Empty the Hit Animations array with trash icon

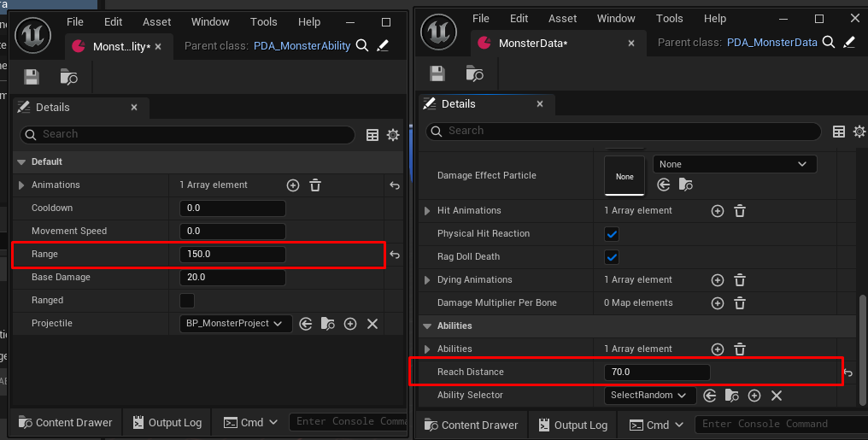(x=740, y=211)
